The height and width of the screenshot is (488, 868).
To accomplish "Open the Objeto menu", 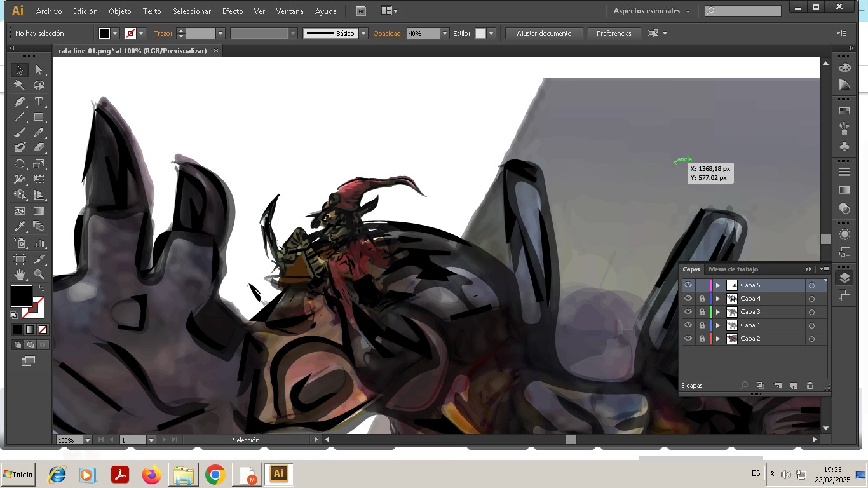I will [x=120, y=11].
